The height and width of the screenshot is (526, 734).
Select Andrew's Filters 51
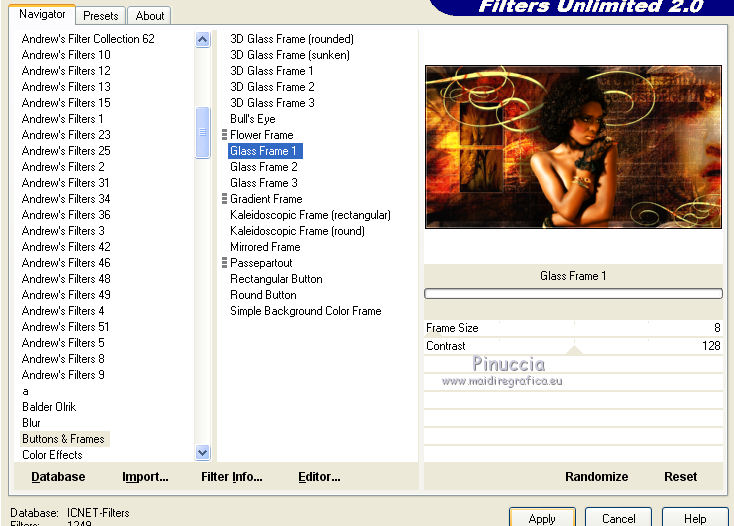66,327
